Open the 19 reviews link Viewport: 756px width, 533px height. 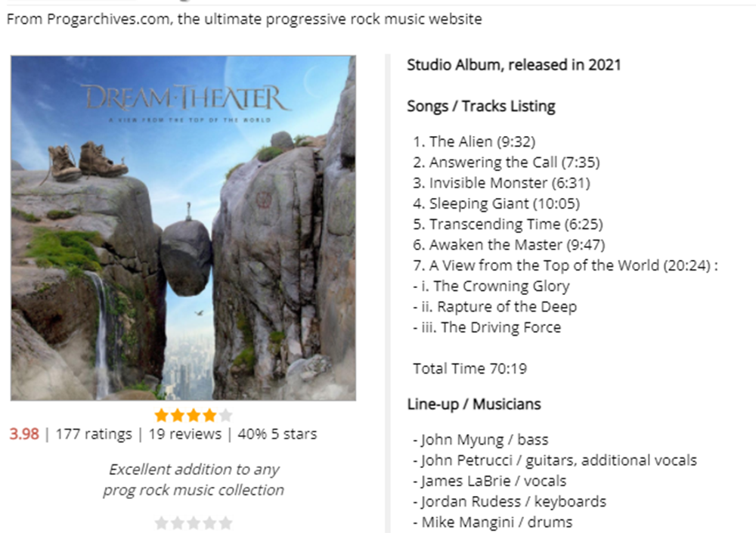(185, 434)
